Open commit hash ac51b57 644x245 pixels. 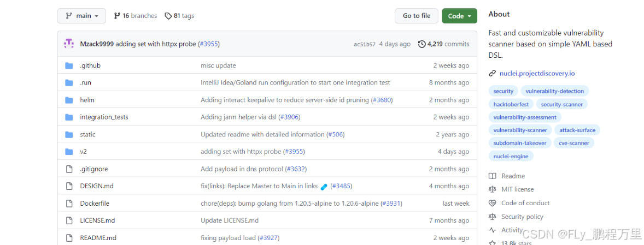point(364,44)
